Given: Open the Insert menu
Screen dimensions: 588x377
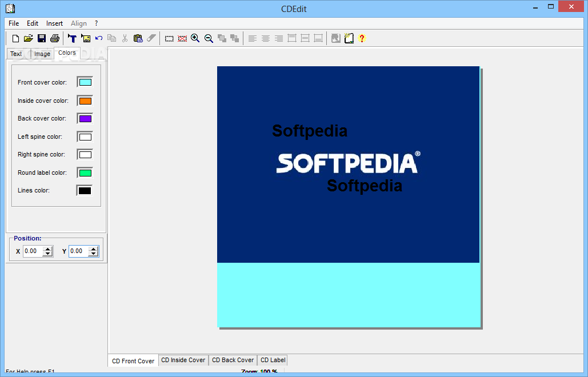Looking at the screenshot, I should [54, 23].
